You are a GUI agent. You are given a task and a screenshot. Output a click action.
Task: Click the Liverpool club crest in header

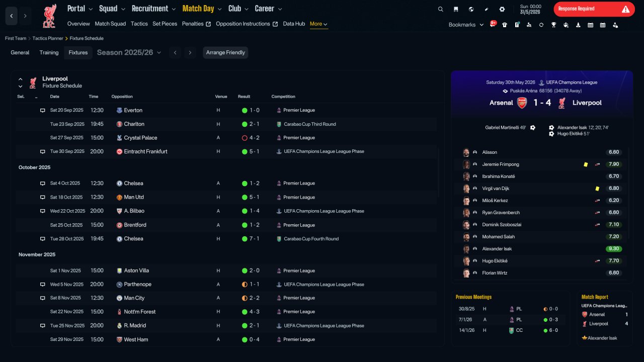49,16
